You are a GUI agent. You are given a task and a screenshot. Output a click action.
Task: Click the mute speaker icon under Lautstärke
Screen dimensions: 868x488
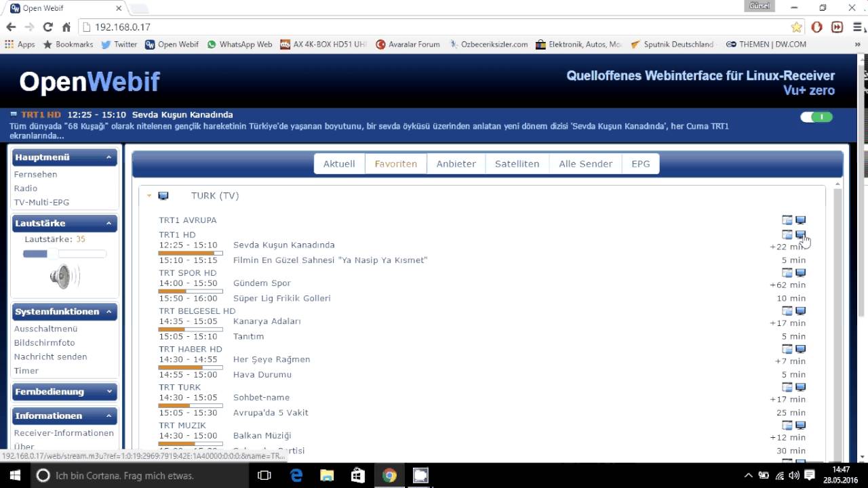tap(64, 277)
